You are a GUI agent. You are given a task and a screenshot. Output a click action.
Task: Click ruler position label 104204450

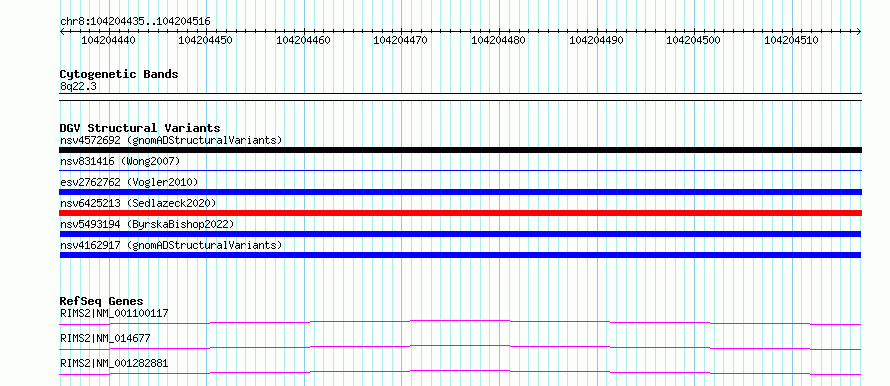(205, 40)
